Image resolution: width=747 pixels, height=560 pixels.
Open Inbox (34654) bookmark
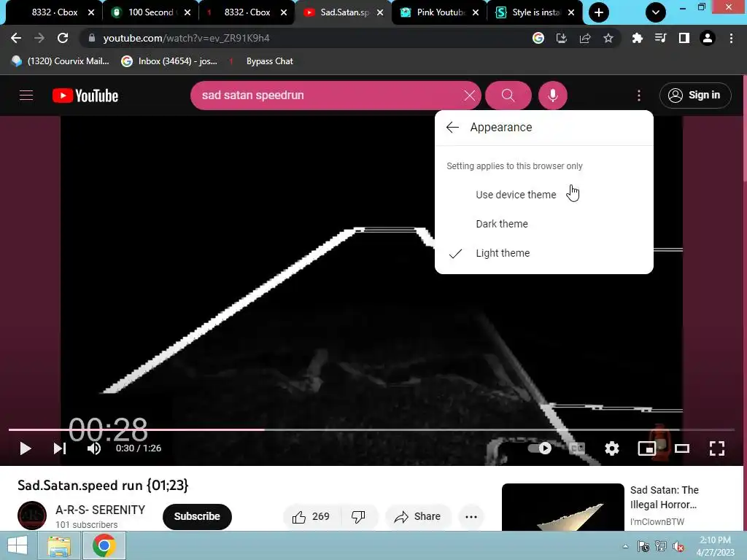169,61
